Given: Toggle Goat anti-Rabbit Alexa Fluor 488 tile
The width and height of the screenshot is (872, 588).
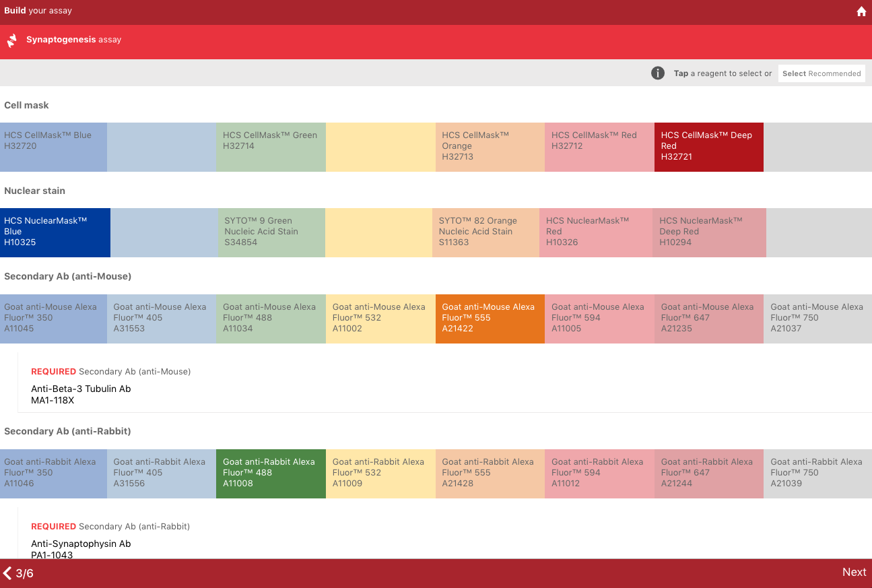Looking at the screenshot, I should click(271, 473).
